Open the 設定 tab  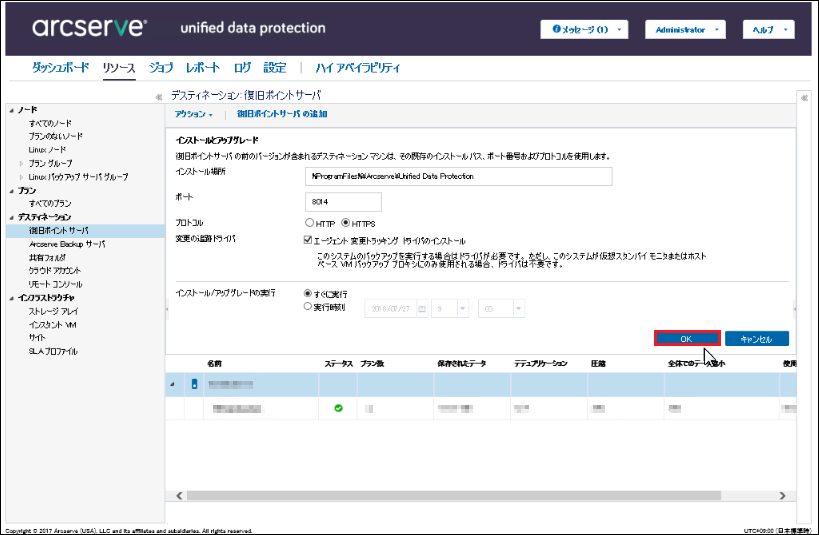(275, 67)
